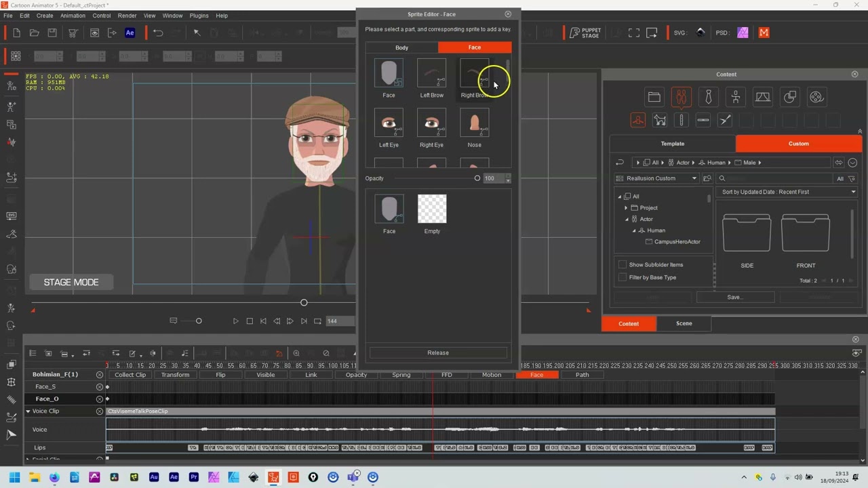Select the Empty sprite thumbnail
Viewport: 868px width, 488px height.
[432, 209]
